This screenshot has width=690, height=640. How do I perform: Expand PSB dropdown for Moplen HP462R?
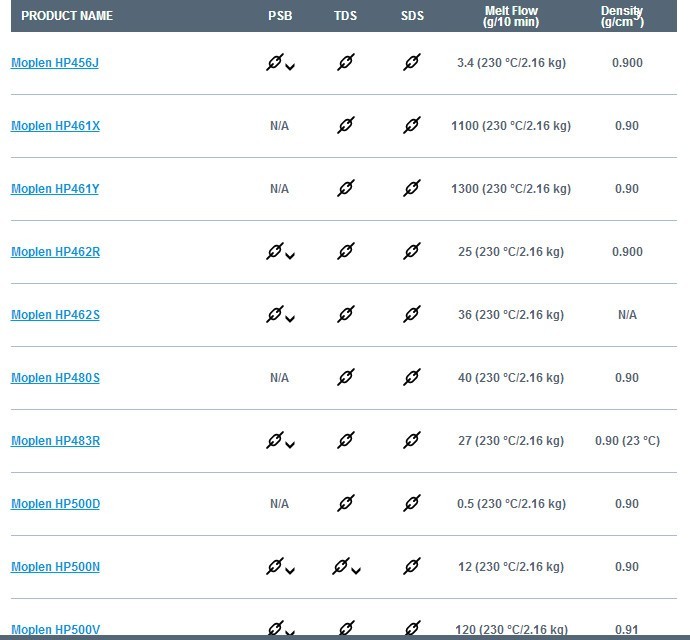tap(290, 256)
